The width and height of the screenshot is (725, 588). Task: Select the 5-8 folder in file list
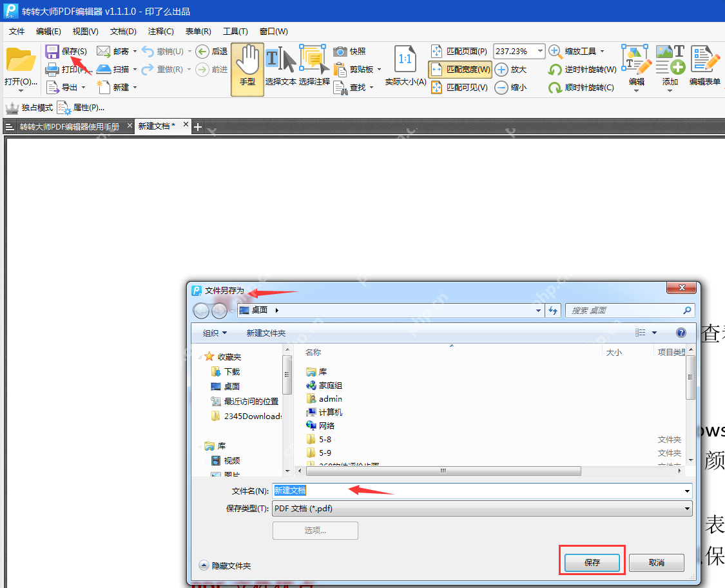318,439
